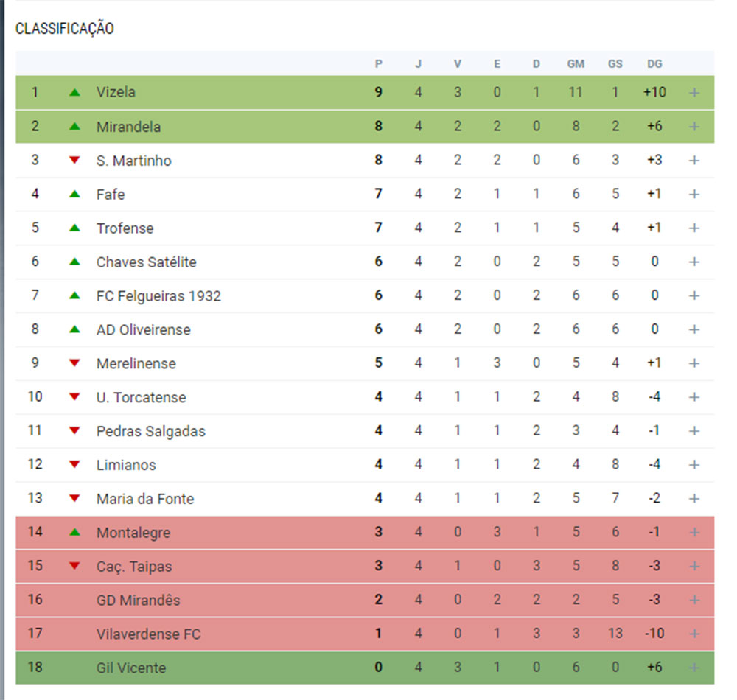Sort by the GM column header

[x=576, y=64]
